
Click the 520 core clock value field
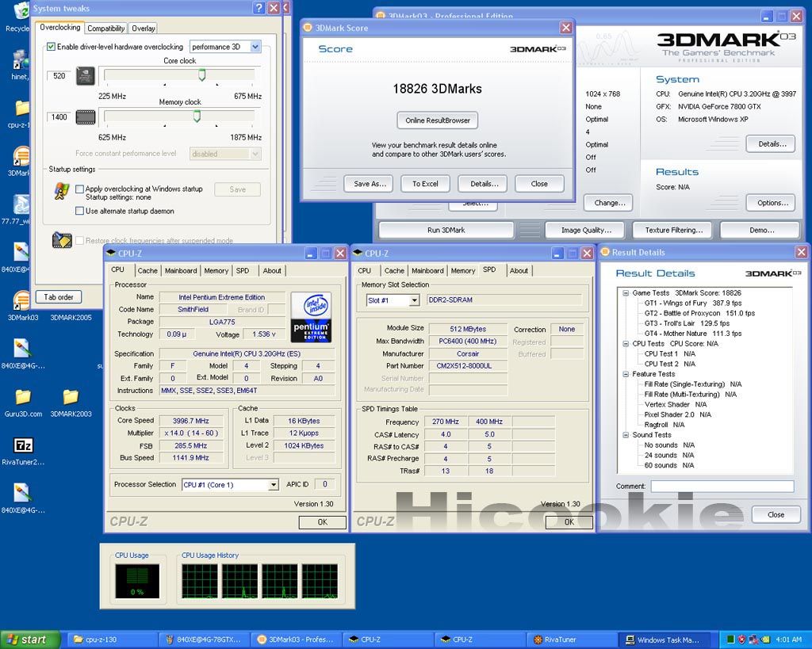(x=59, y=76)
